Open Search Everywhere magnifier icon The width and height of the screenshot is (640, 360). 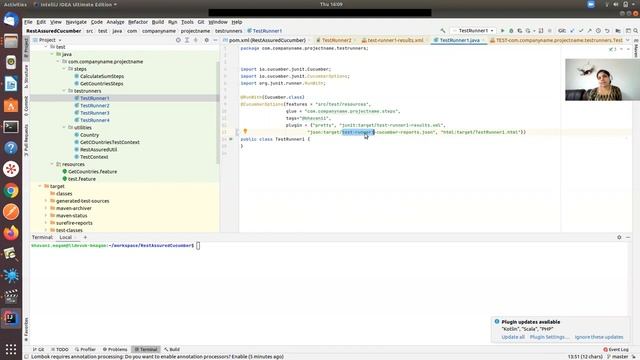(x=636, y=31)
